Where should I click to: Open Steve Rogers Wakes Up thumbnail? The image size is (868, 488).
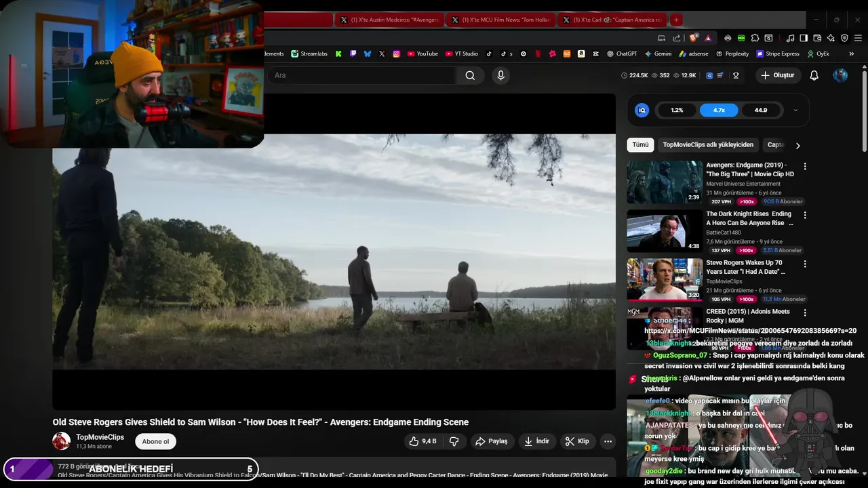(x=665, y=280)
